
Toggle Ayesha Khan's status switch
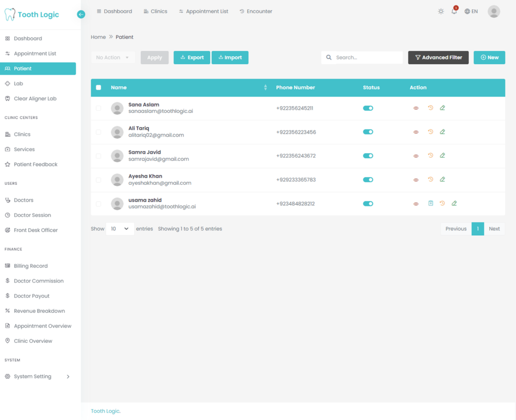(x=368, y=180)
